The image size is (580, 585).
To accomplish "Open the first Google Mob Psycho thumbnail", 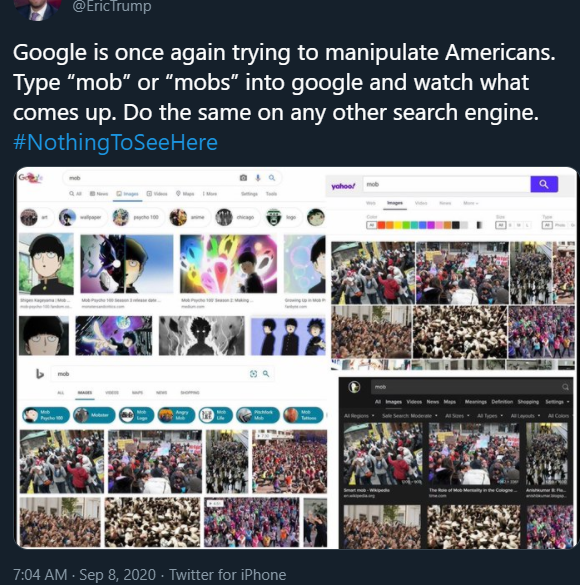I will click(46, 264).
